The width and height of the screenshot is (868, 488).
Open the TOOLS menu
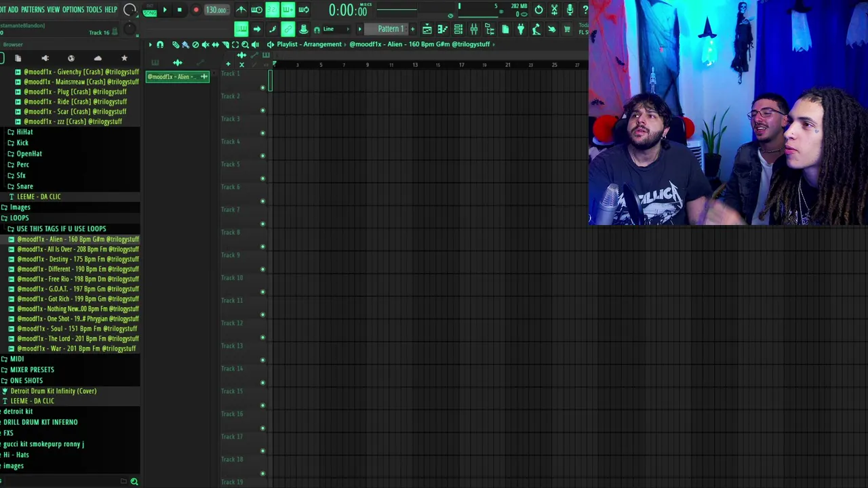[x=94, y=9]
